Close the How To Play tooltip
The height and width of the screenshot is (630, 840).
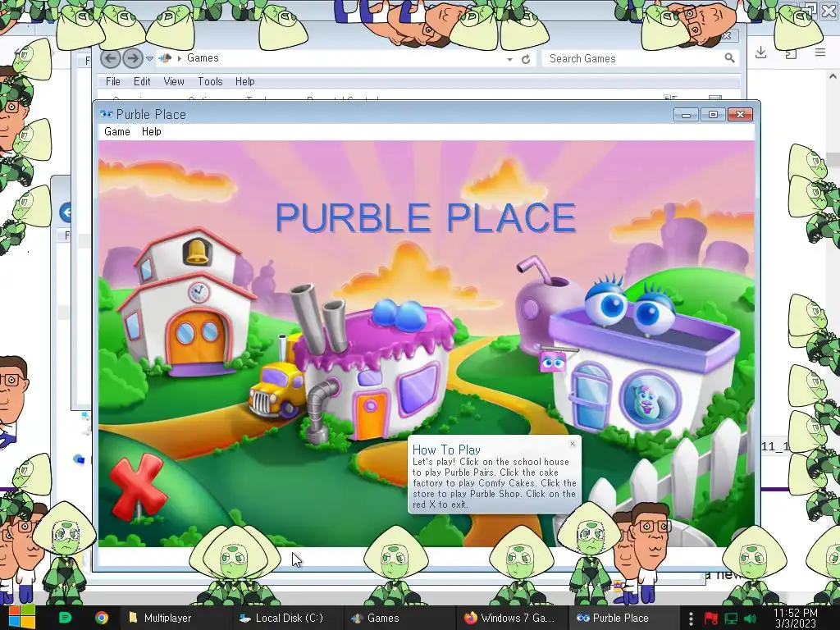click(x=573, y=444)
